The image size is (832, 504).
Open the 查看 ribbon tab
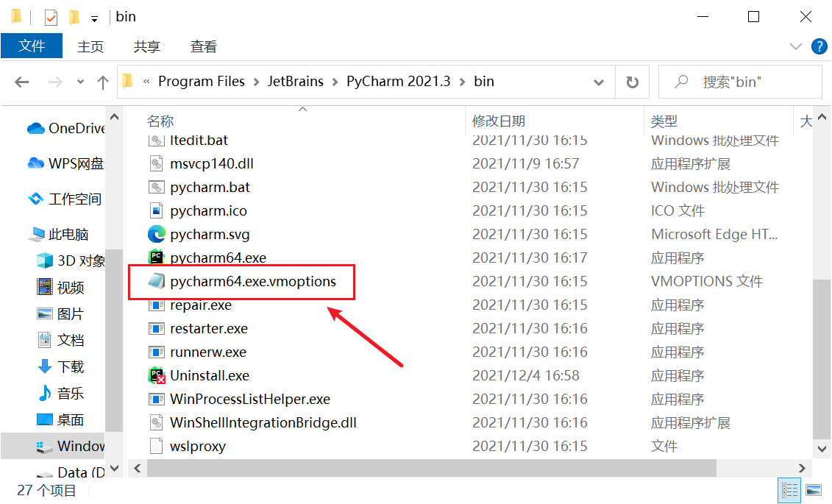tap(204, 46)
